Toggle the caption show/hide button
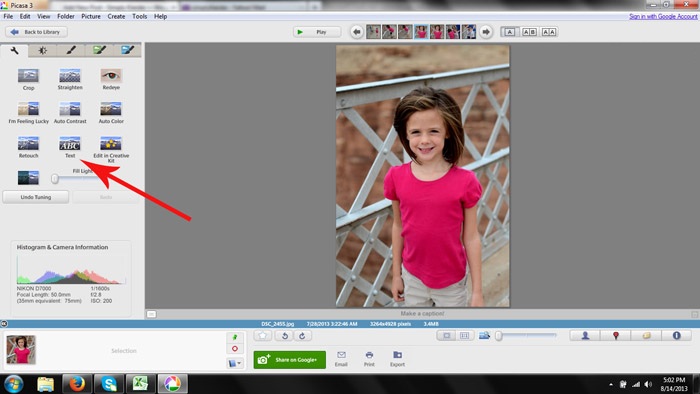The image size is (700, 394). pos(151,314)
